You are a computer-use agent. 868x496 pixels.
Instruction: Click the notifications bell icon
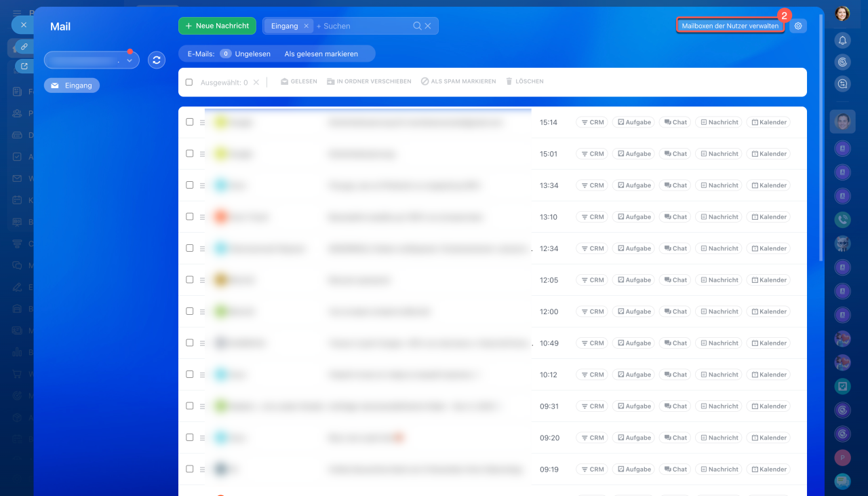[842, 41]
